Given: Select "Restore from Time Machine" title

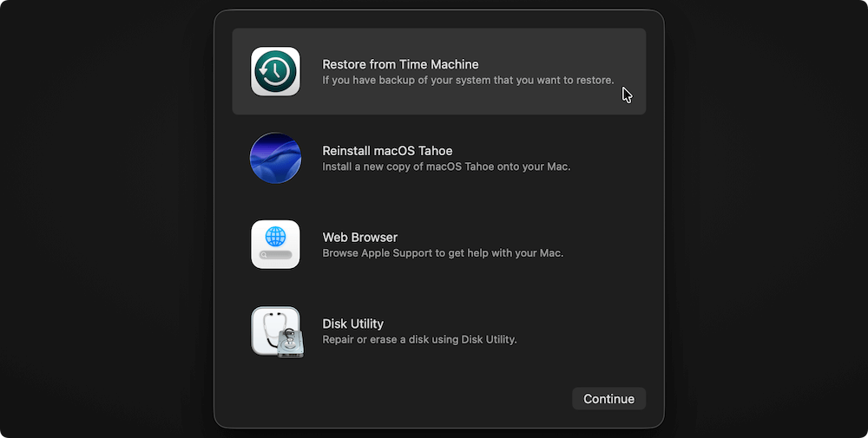Looking at the screenshot, I should [400, 64].
